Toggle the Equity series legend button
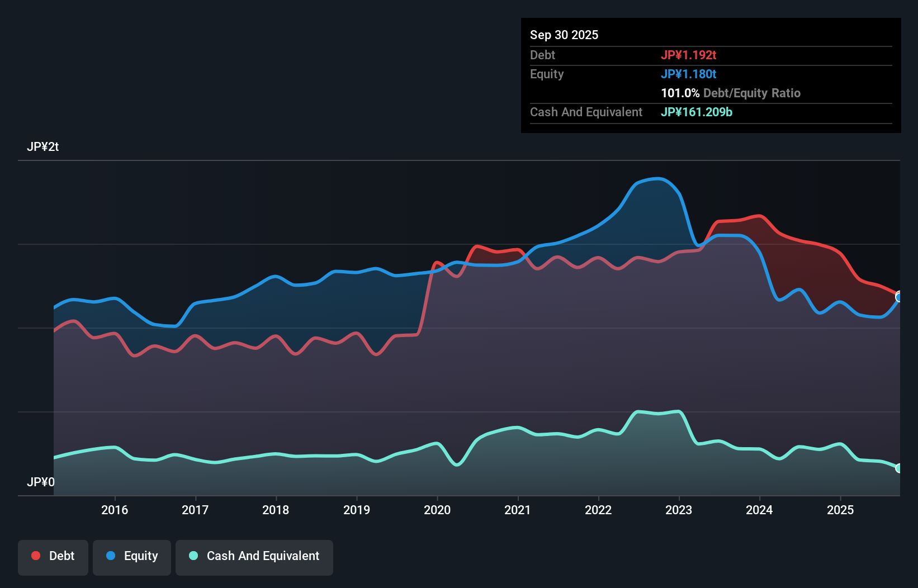This screenshot has height=588, width=918. [132, 557]
